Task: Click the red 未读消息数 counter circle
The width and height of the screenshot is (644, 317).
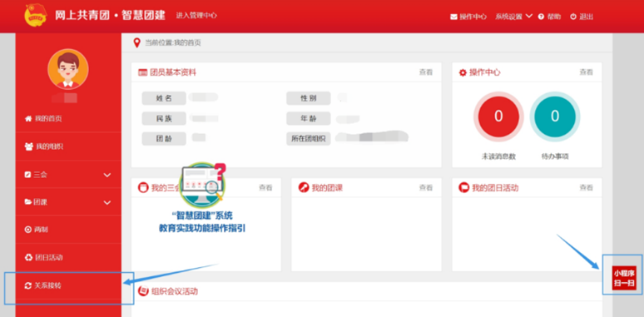Action: (x=498, y=116)
